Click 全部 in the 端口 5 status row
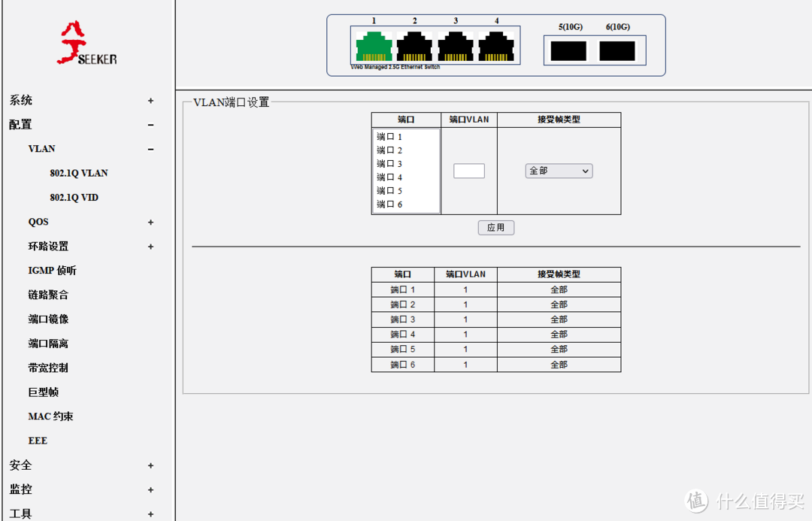This screenshot has width=812, height=521. (x=559, y=349)
